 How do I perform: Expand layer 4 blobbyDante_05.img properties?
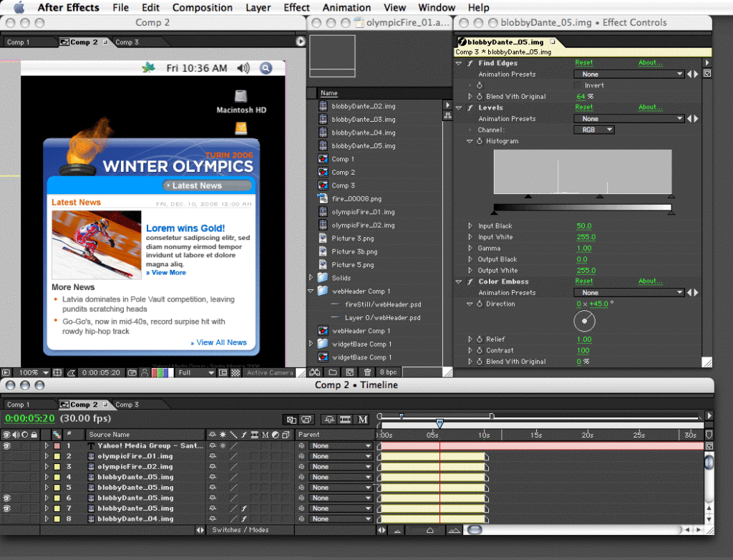pos(47,477)
